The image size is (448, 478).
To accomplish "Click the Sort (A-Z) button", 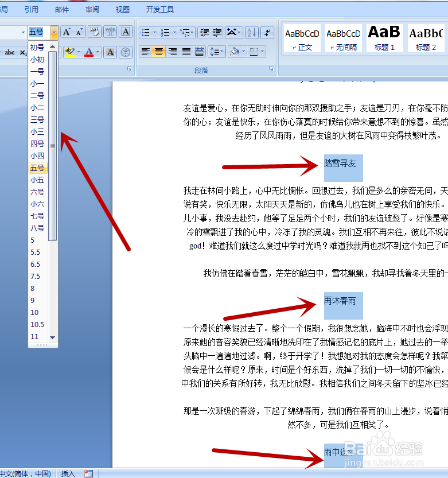I will [252, 33].
